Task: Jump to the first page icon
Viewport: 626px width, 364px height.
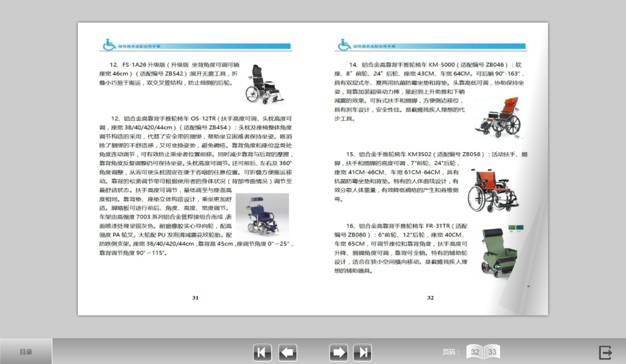Action: click(x=262, y=352)
